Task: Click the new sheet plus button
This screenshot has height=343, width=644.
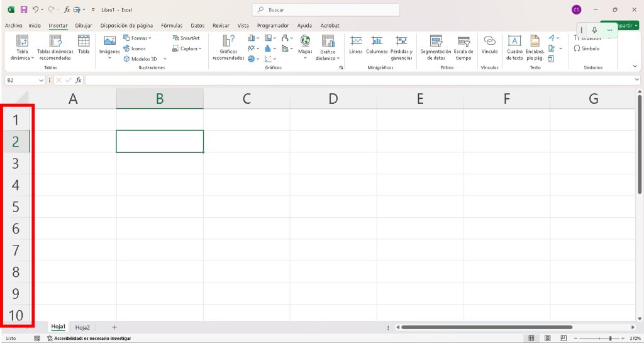Action: click(x=114, y=327)
